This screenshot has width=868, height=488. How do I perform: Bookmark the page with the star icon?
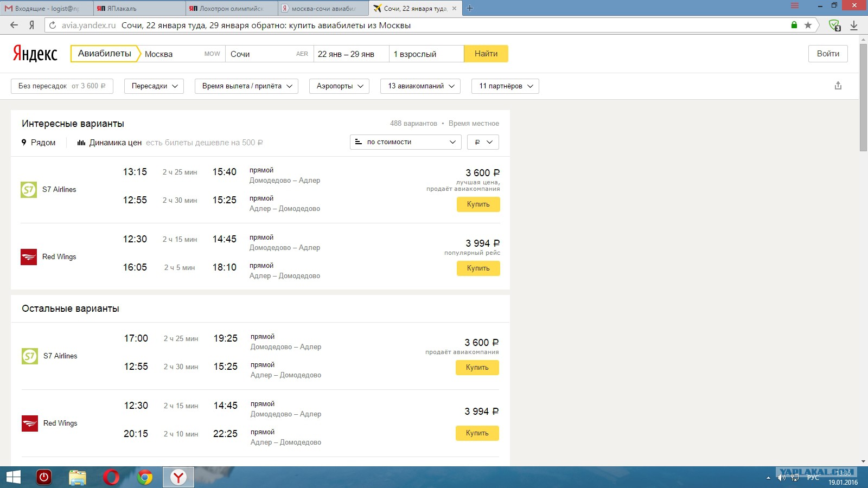point(808,25)
